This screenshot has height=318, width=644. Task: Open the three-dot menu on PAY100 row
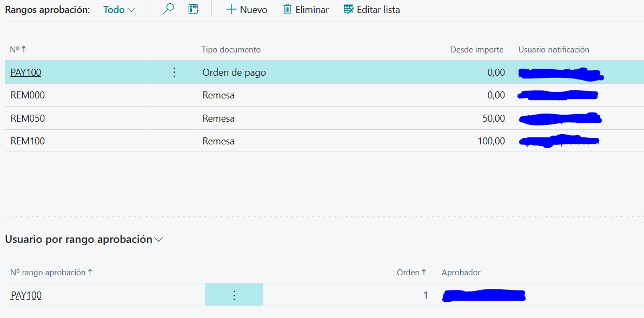click(x=174, y=72)
